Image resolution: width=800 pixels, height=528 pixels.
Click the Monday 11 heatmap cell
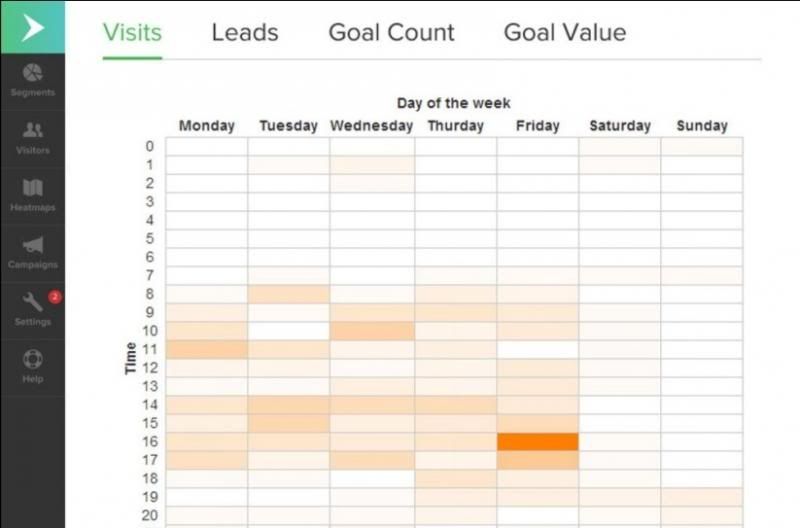207,349
